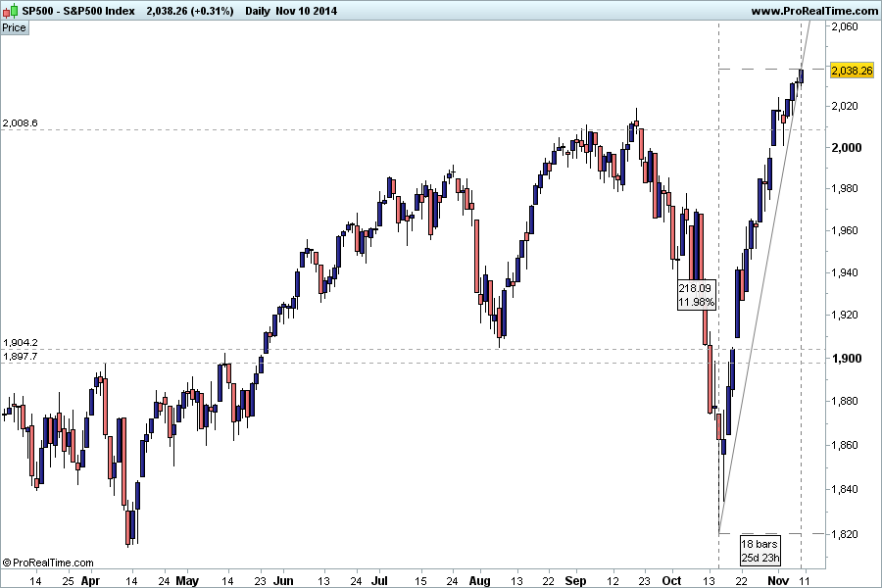Click the 1,820 price axis label
The height and width of the screenshot is (588, 882).
coord(845,534)
